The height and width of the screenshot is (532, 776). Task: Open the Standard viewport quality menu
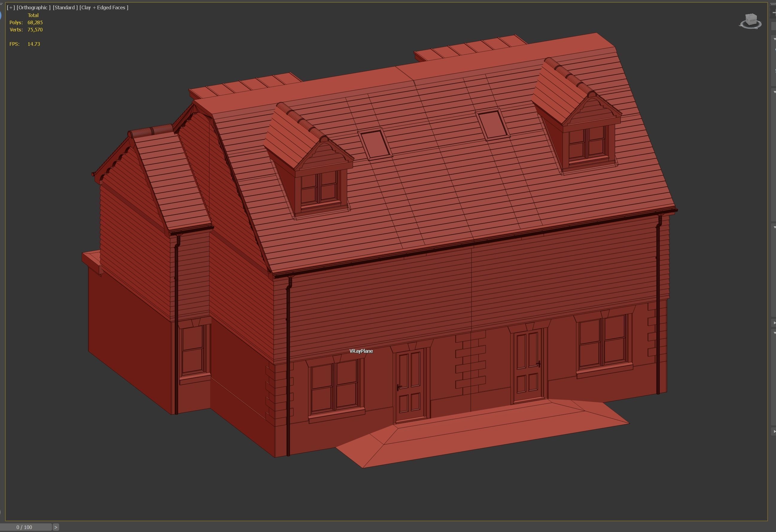(65, 7)
